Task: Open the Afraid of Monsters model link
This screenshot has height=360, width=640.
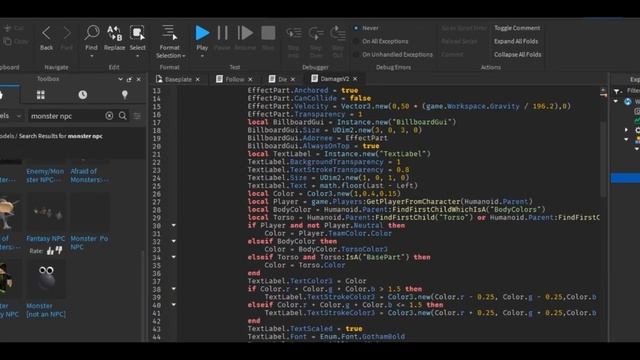Action: (89, 176)
